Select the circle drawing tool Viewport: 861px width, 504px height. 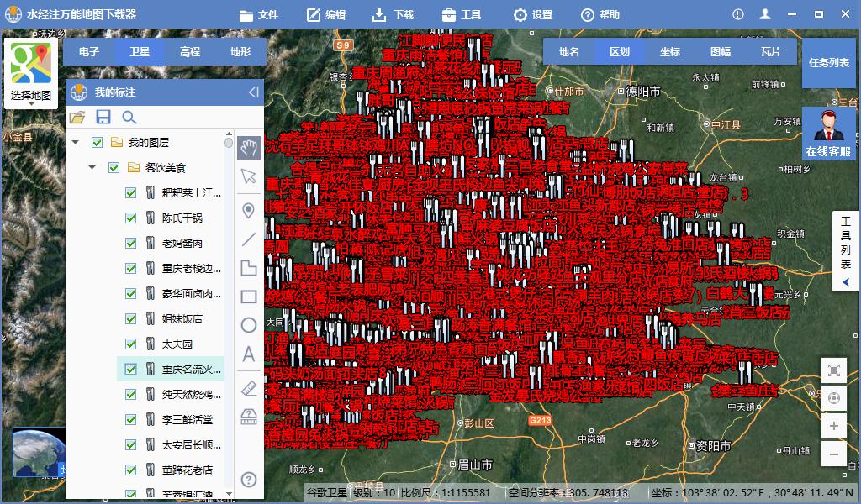pyautogui.click(x=249, y=325)
